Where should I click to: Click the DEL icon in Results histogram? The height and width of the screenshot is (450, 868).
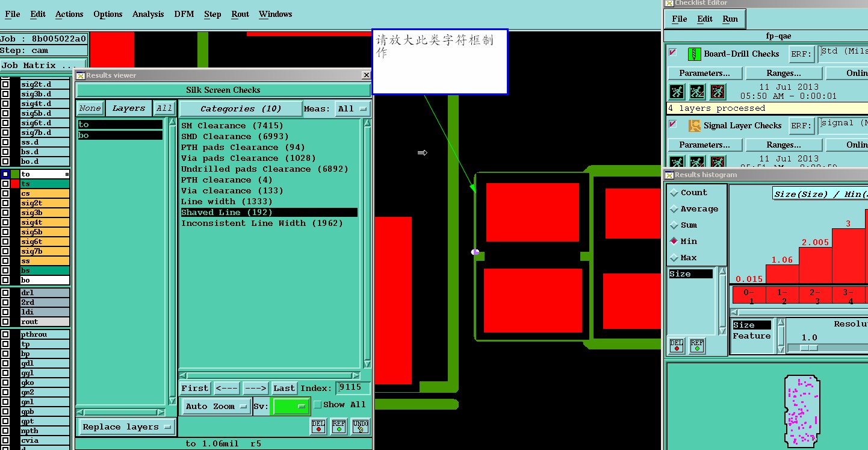pos(677,345)
